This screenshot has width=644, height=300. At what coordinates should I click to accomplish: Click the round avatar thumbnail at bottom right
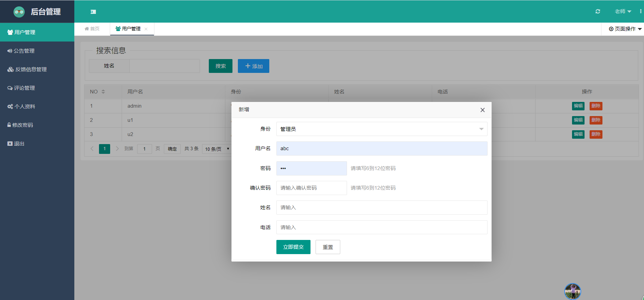(x=573, y=292)
